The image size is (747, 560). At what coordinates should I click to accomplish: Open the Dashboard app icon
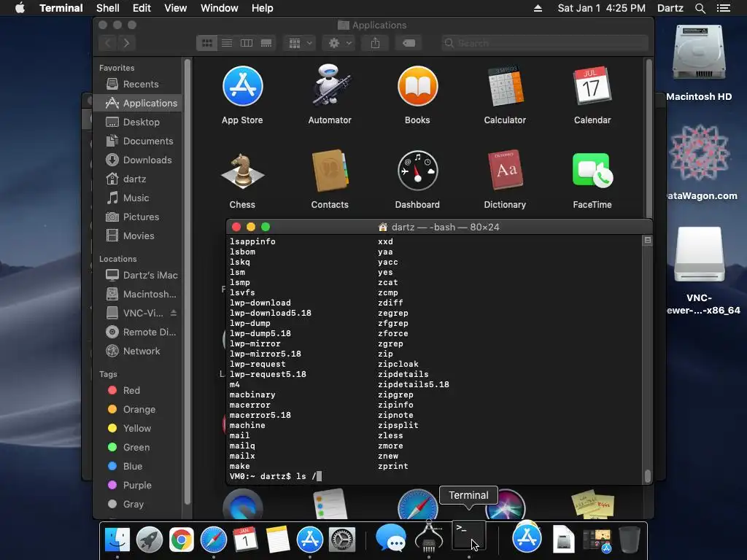click(417, 171)
